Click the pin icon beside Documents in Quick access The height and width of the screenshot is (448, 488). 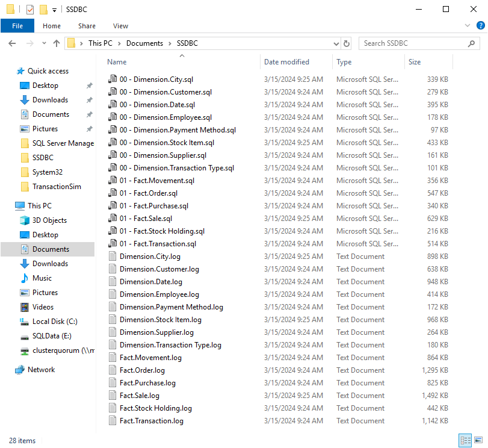pos(89,114)
